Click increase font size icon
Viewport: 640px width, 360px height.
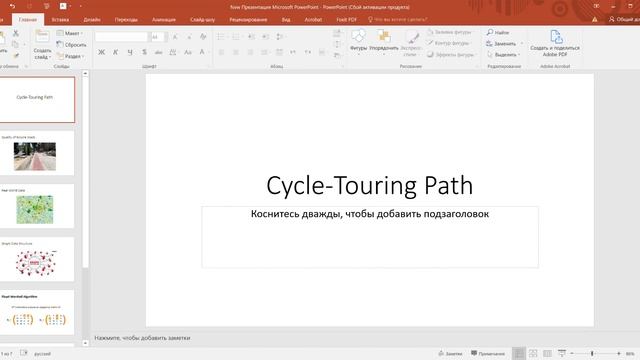tap(175, 37)
